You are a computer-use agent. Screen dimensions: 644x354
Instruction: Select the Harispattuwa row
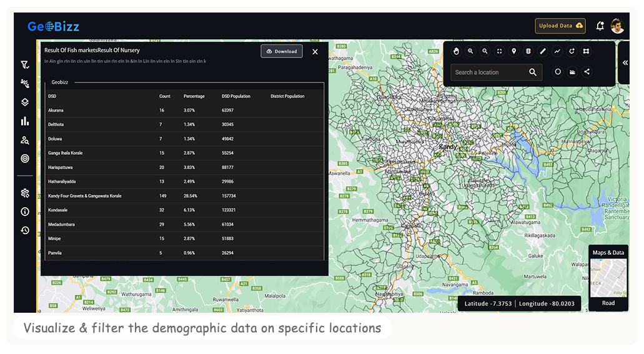coord(185,167)
